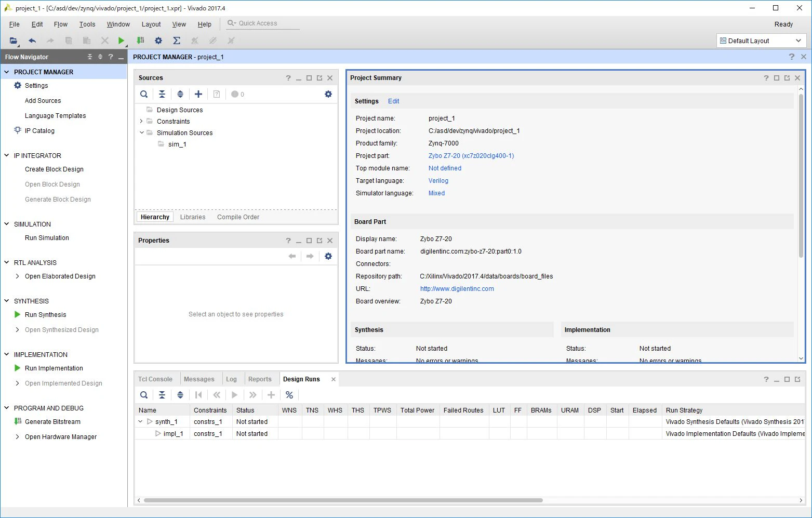Switch to the Tcl Console tab
Screen dimensions: 812x518
coord(155,379)
